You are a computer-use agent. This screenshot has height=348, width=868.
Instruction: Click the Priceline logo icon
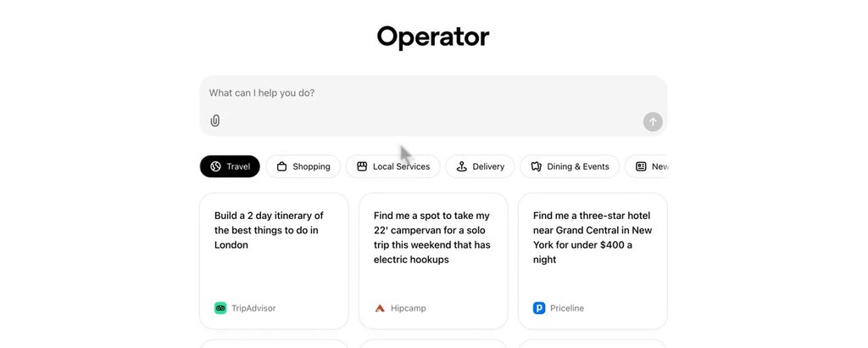539,308
